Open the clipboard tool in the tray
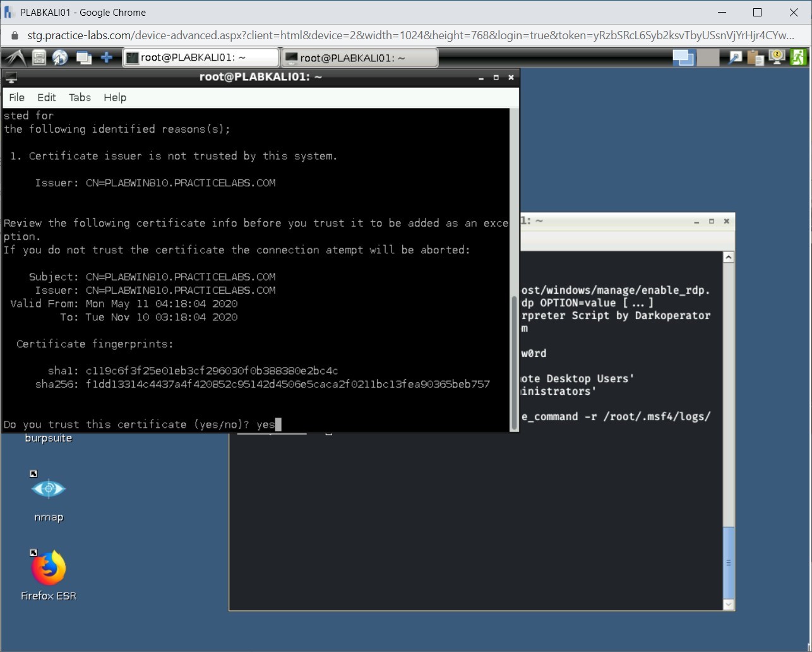This screenshot has width=812, height=652. click(755, 57)
